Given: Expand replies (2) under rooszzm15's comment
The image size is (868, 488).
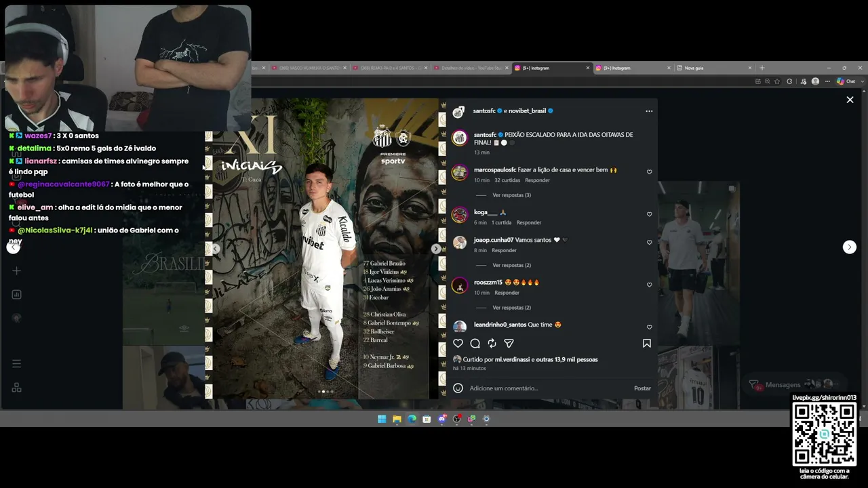Looking at the screenshot, I should tap(511, 308).
